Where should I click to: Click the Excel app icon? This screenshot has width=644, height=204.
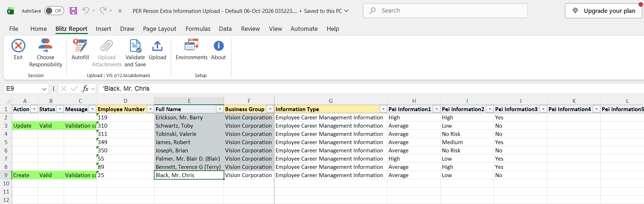11,11
